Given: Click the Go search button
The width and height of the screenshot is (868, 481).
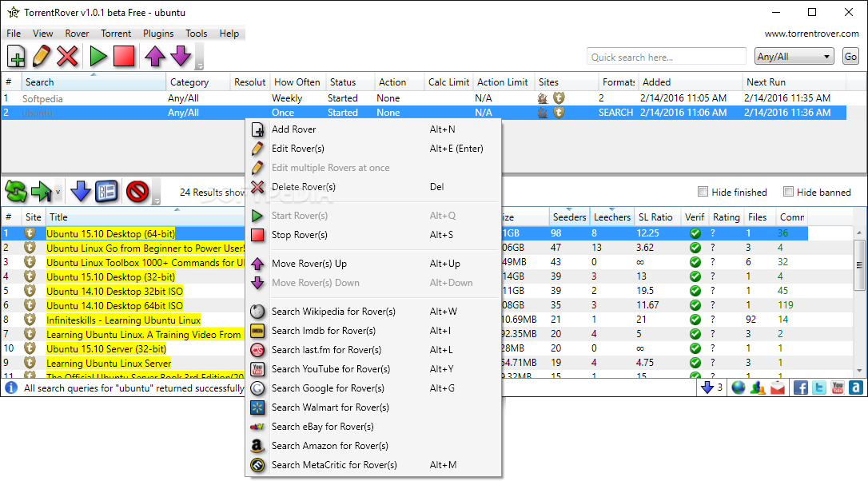Looking at the screenshot, I should 851,57.
